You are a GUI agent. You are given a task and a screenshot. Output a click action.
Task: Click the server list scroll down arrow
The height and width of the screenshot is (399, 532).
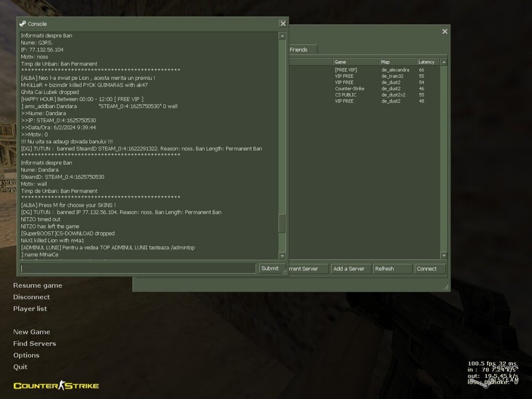(444, 256)
